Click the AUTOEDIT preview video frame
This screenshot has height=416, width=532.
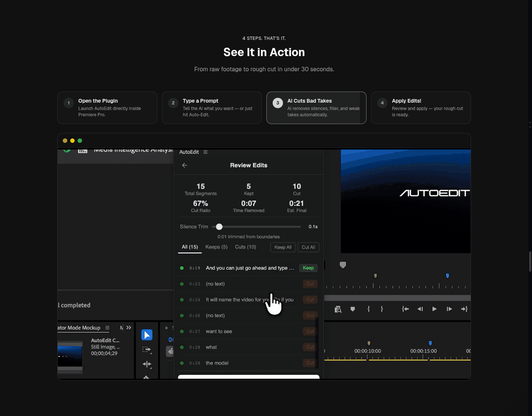click(406, 201)
